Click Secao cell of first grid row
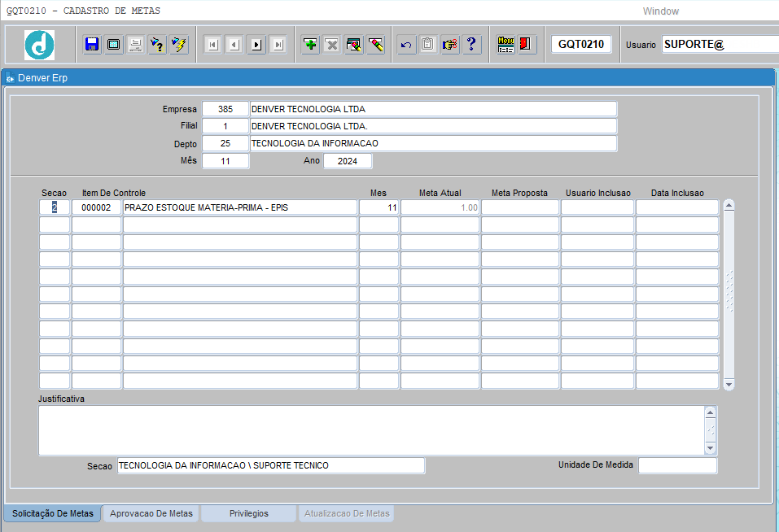779x532 pixels. [55, 207]
